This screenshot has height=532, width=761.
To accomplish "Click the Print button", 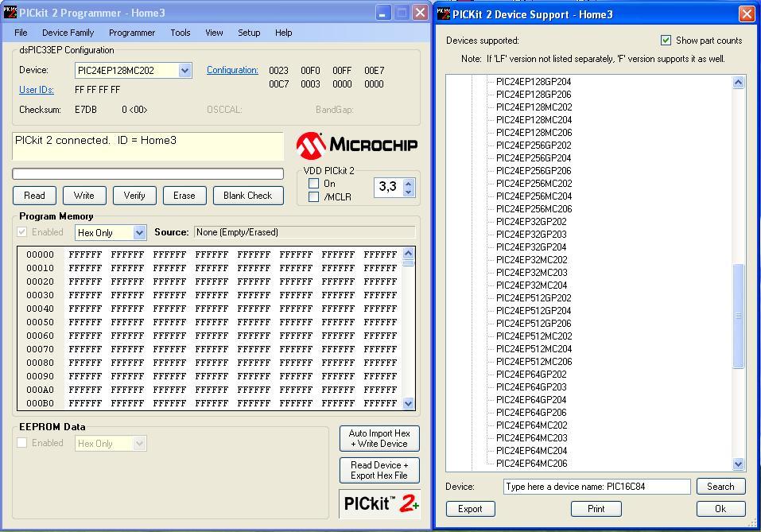I will (x=596, y=509).
